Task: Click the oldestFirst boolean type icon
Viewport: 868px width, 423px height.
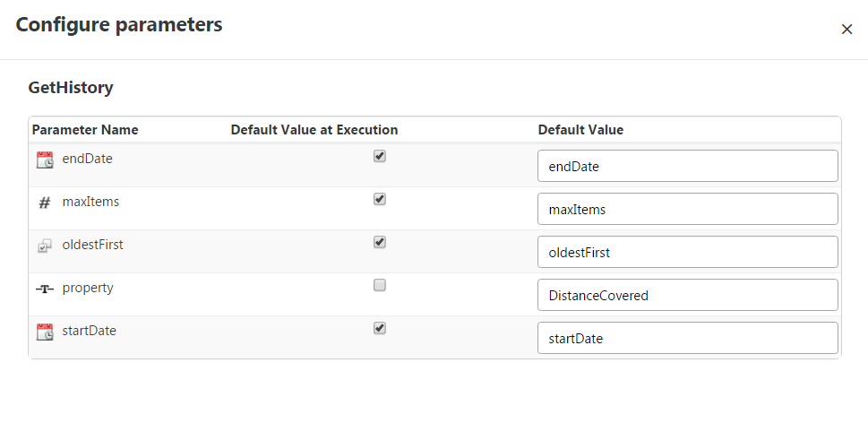Action: pos(45,246)
